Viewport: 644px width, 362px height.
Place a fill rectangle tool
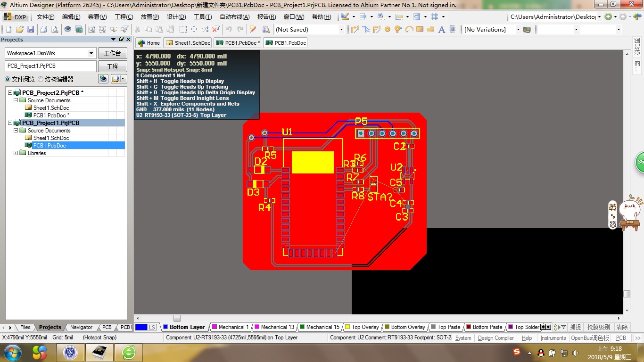pos(420,29)
